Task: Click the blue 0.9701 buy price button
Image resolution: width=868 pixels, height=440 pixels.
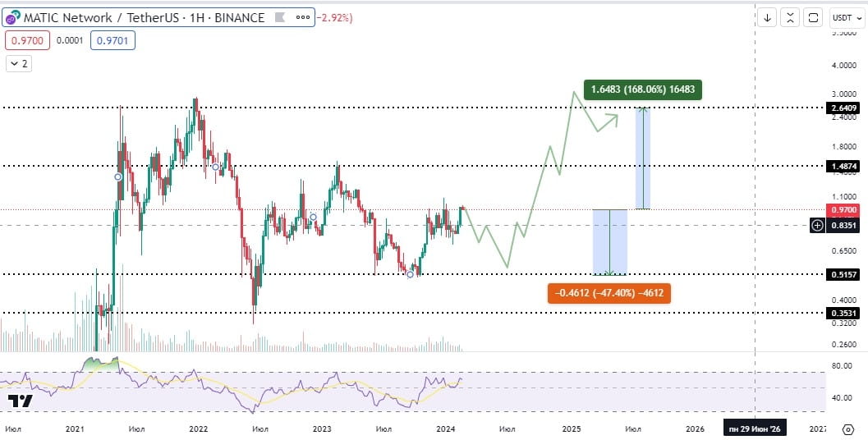Action: [x=113, y=40]
